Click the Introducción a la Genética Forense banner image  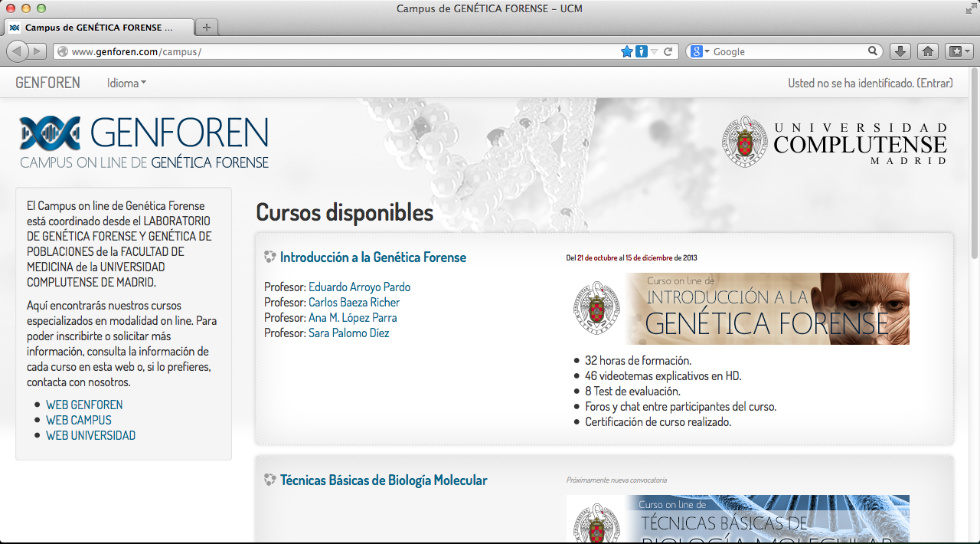[x=738, y=309]
